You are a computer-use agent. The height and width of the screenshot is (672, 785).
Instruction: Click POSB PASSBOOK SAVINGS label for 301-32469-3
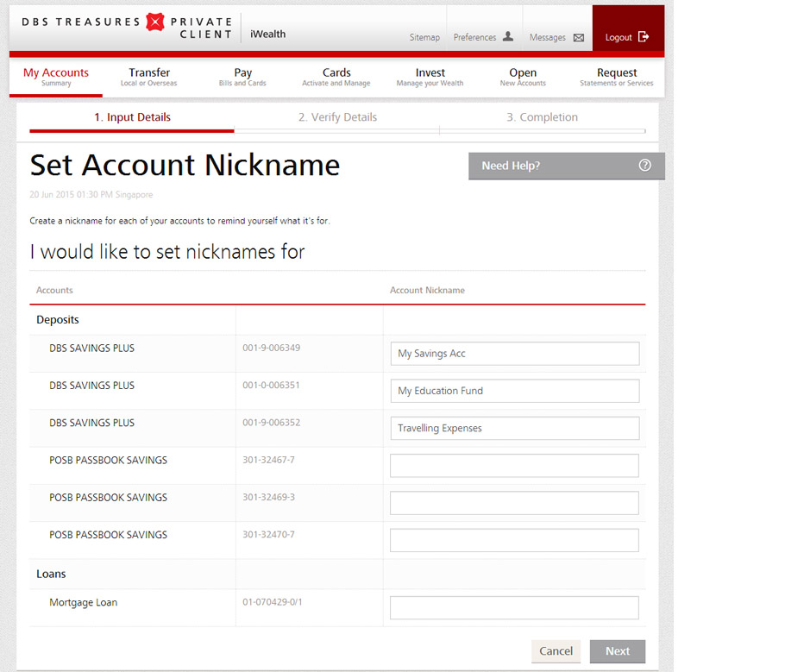(x=108, y=497)
